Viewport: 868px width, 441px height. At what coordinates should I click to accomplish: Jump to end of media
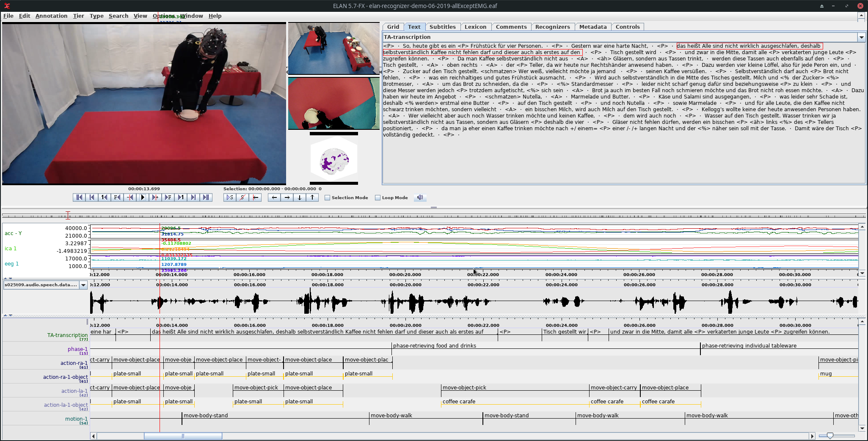click(x=206, y=197)
